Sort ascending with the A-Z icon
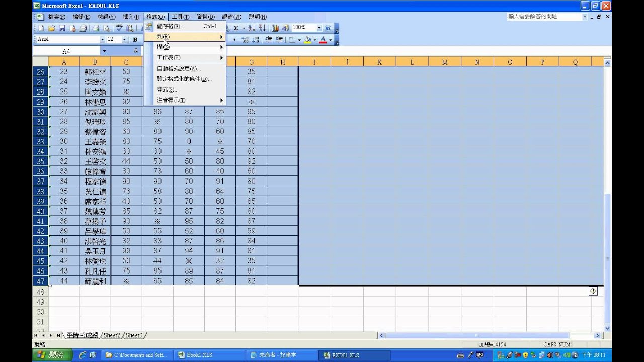The image size is (644, 362). pyautogui.click(x=251, y=28)
